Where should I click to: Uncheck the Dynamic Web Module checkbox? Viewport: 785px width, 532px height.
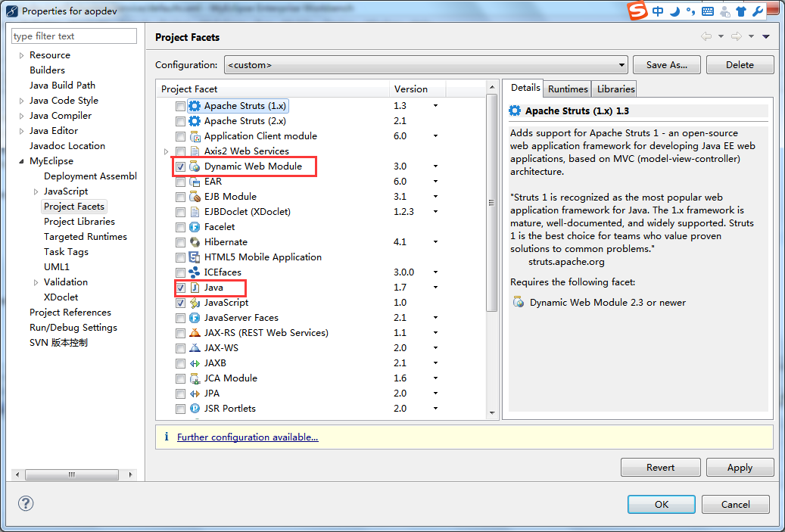(x=180, y=166)
